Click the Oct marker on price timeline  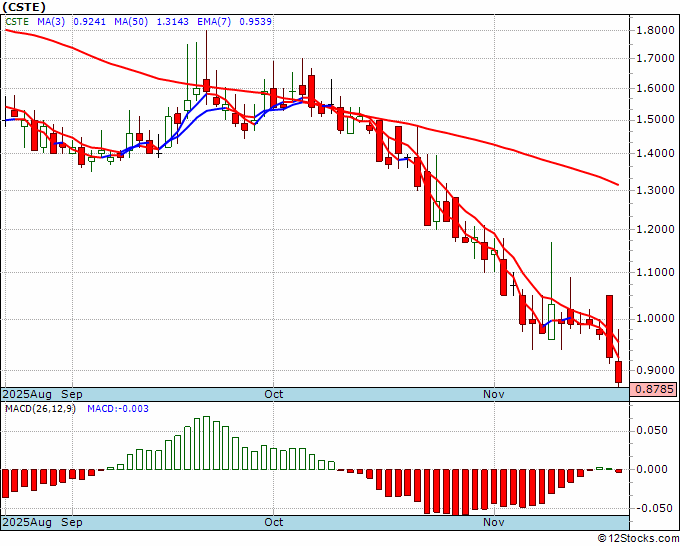coord(274,394)
